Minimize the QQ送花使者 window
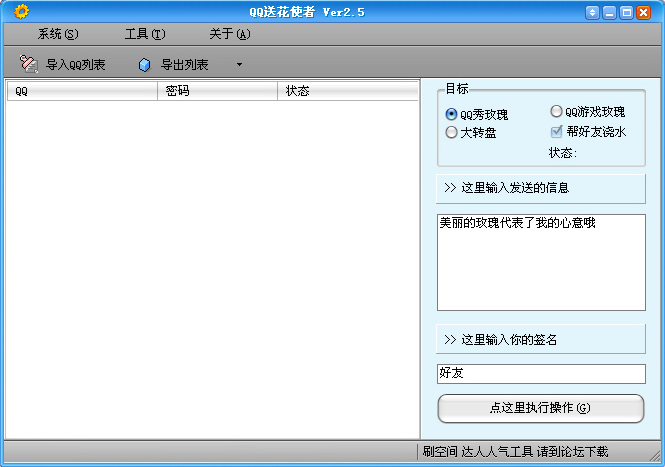The width and height of the screenshot is (665, 467). pyautogui.click(x=609, y=13)
